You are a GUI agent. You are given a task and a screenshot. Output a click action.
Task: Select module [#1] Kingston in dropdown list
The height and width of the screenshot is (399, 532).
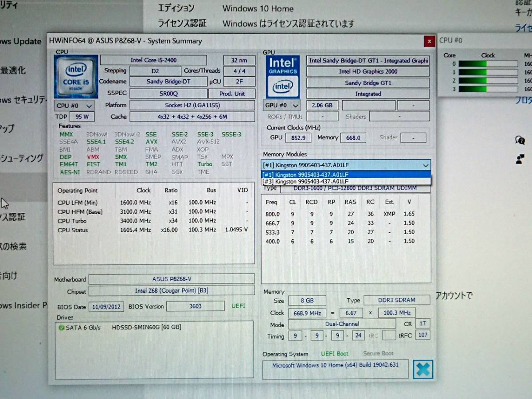(346, 175)
